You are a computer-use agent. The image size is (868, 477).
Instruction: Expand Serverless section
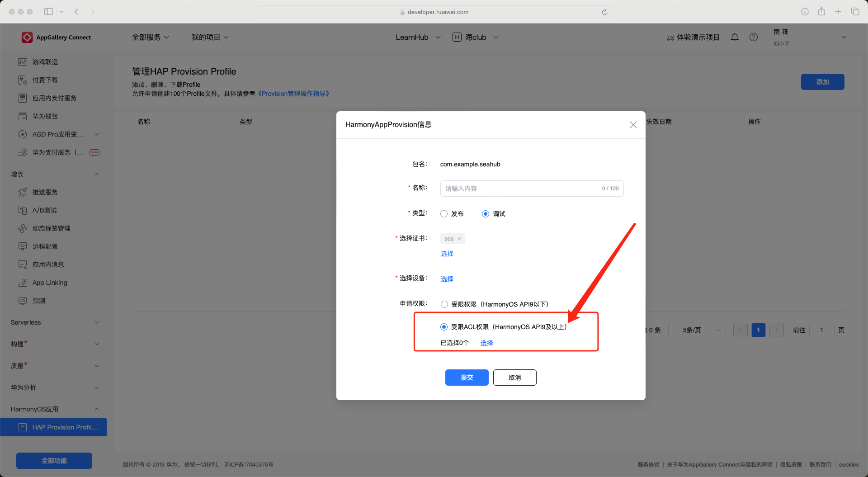coord(96,322)
